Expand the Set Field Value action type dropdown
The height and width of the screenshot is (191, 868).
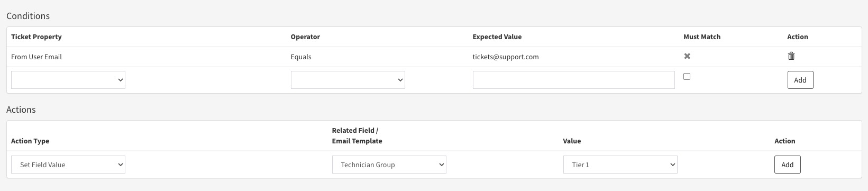(x=68, y=165)
